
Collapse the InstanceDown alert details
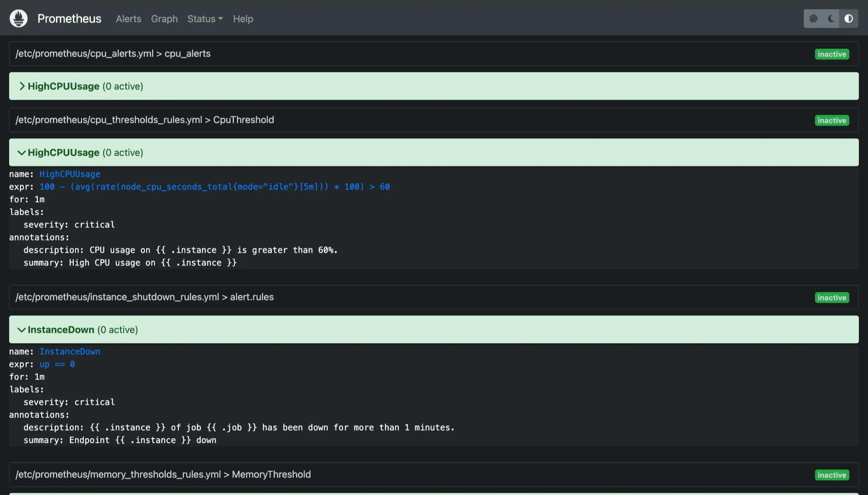[434, 330]
